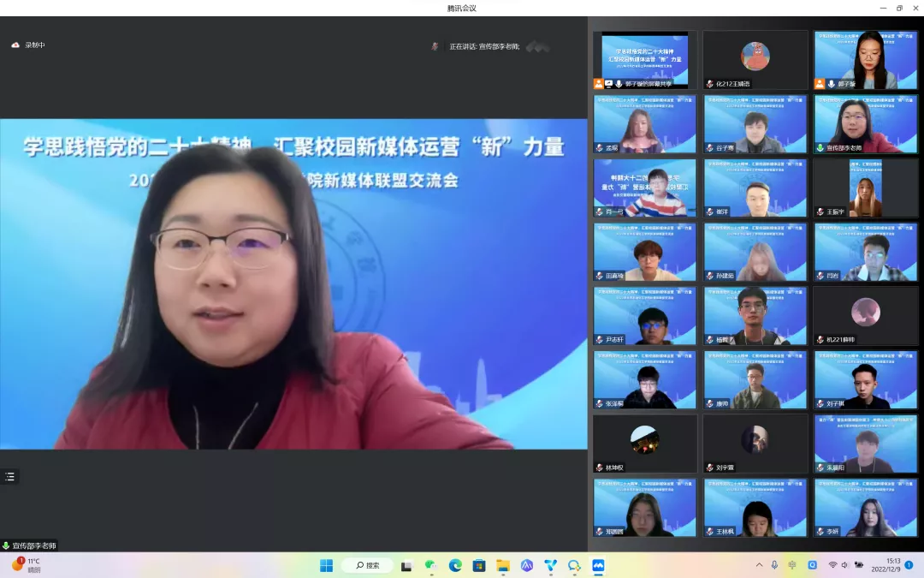Toggle the system volume icon in the tray

coord(844,565)
